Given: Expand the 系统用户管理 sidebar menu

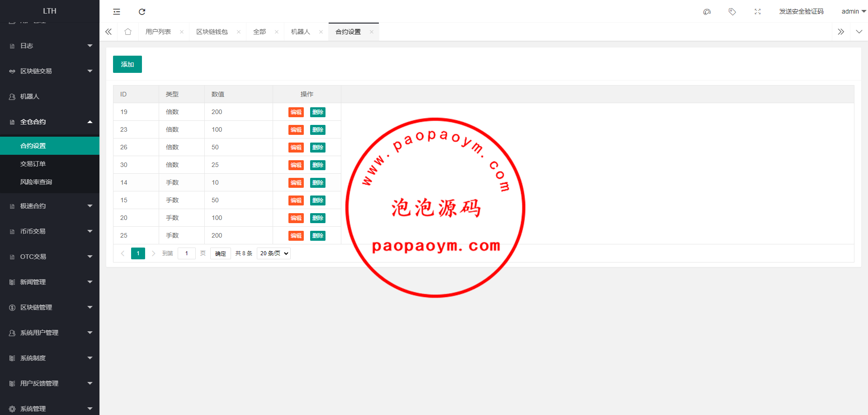Looking at the screenshot, I should tap(50, 333).
